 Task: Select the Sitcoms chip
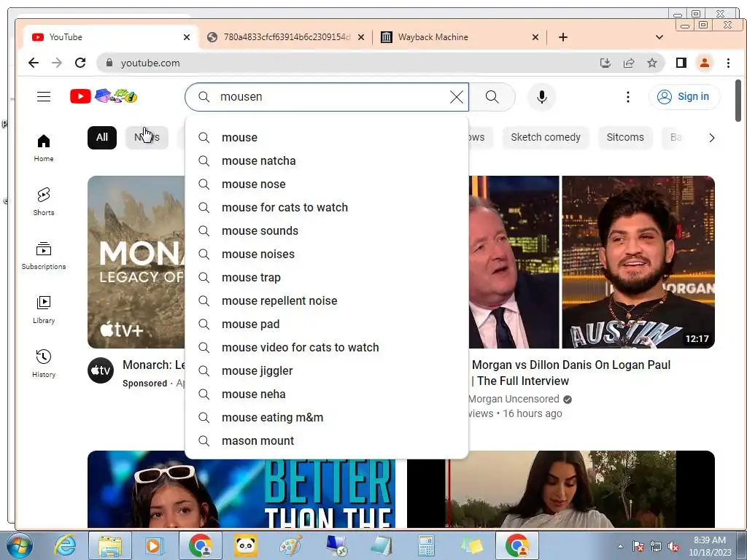625,138
